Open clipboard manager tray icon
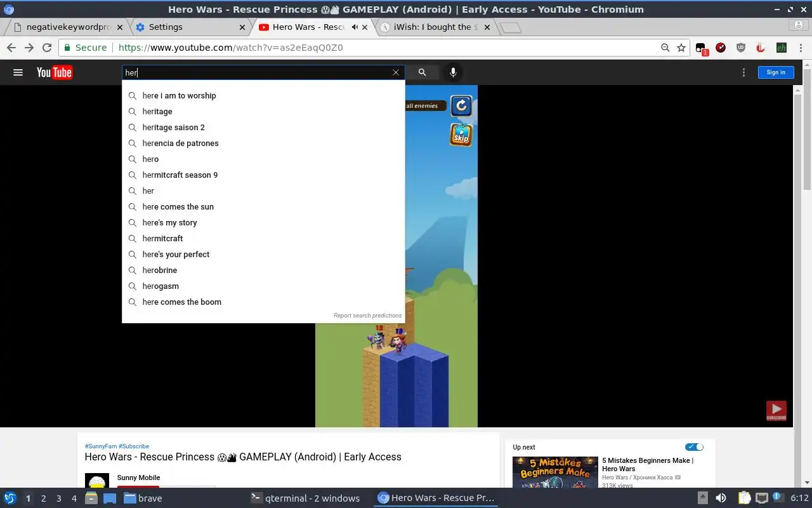812x508 pixels. (744, 498)
